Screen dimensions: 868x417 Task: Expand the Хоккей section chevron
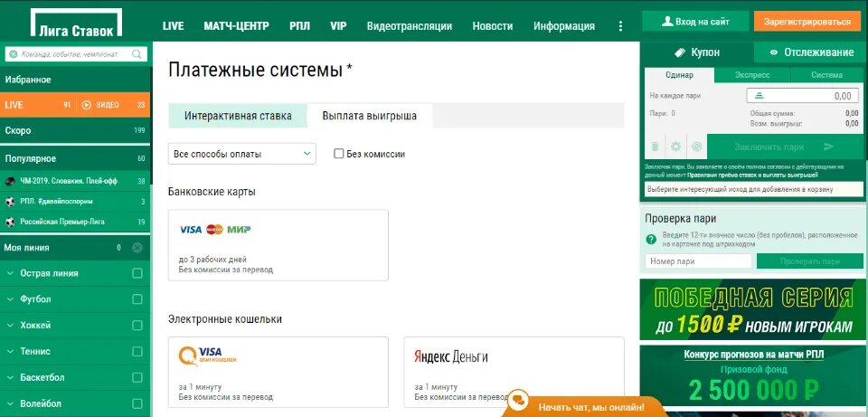click(x=11, y=325)
